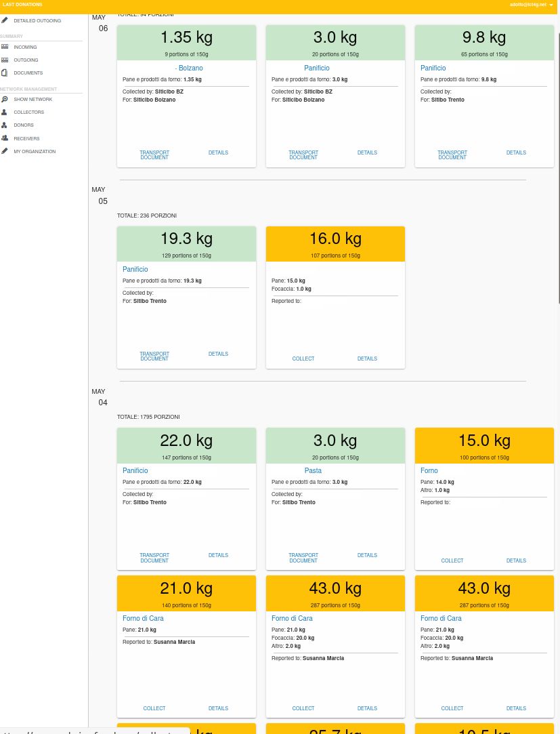View Details of the 19.3 kg donation
The image size is (560, 734).
(x=218, y=354)
